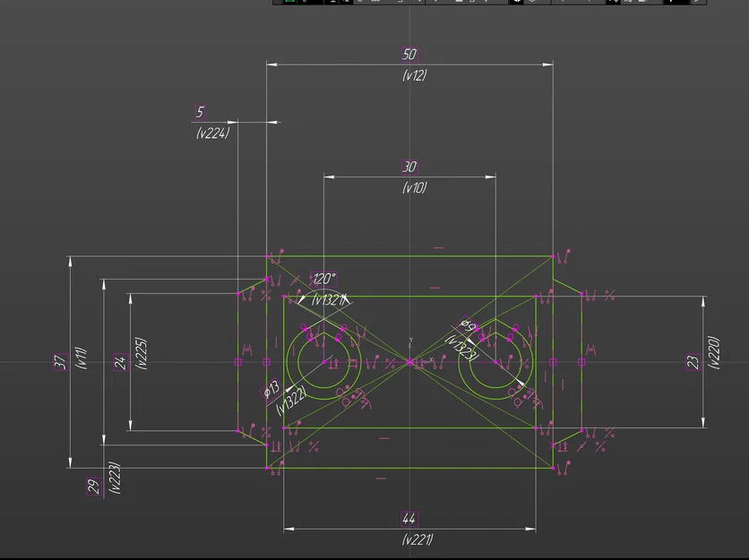Select the symmetry constraint icon on right edge
The width and height of the screenshot is (749, 560).
pyautogui.click(x=591, y=350)
